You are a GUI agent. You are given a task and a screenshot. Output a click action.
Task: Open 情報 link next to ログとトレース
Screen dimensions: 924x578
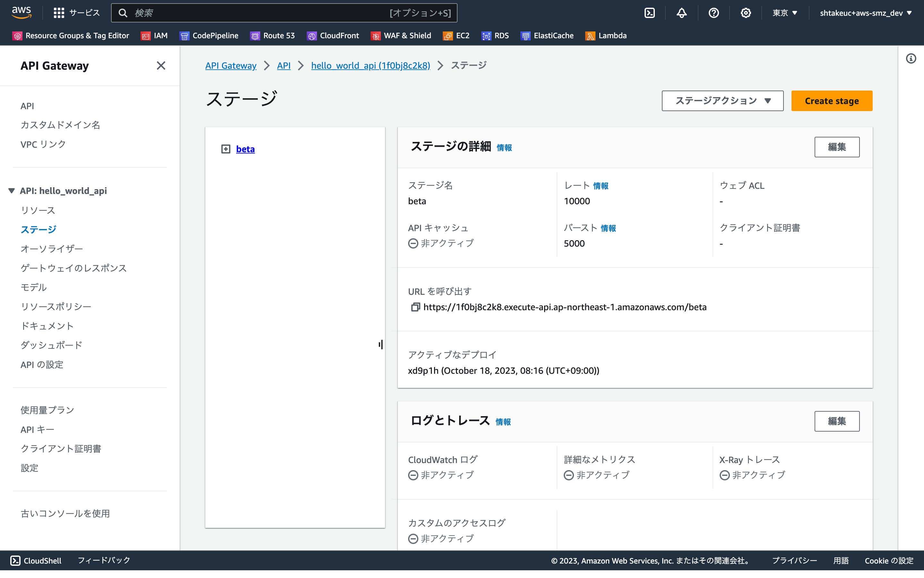503,422
